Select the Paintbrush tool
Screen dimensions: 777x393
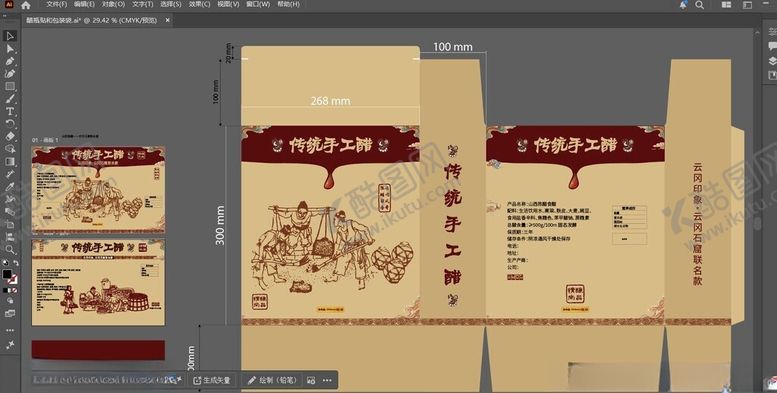(x=9, y=99)
